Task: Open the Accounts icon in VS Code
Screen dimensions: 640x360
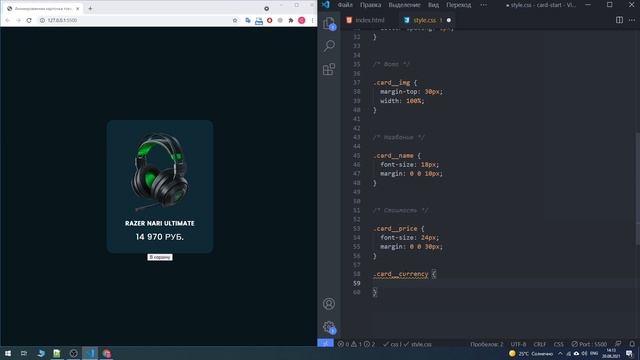Action: pos(329,304)
